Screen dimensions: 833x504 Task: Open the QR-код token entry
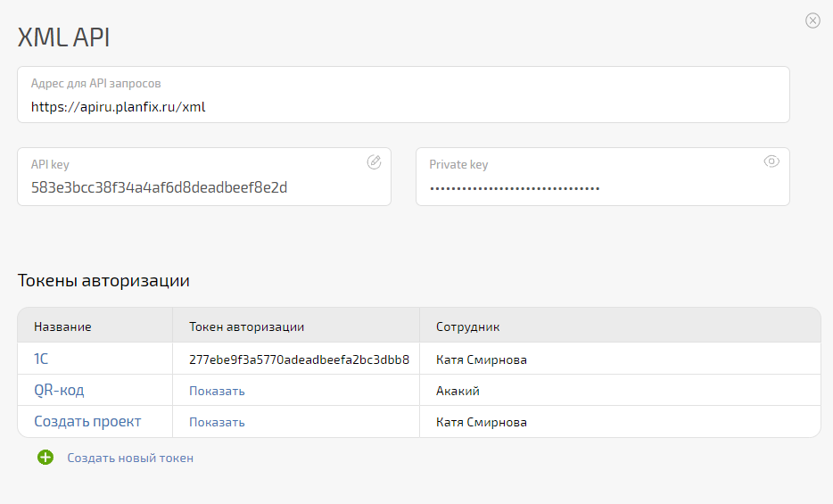coord(59,391)
